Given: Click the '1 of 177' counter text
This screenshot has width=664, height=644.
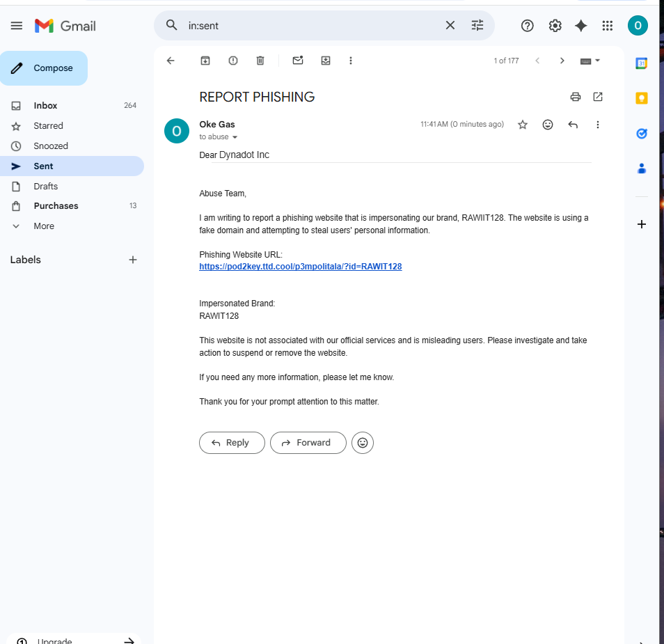Looking at the screenshot, I should click(506, 61).
